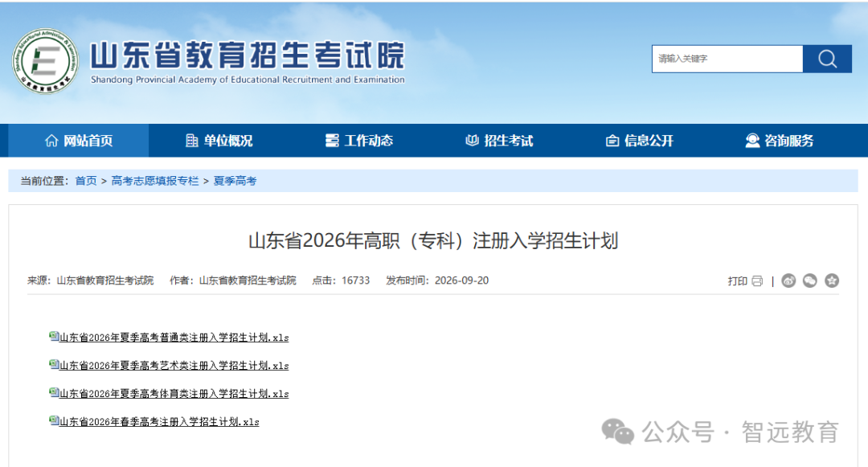Download 春季高考注册入学招生计划.xls
The height and width of the screenshot is (467, 868).
[x=159, y=422]
